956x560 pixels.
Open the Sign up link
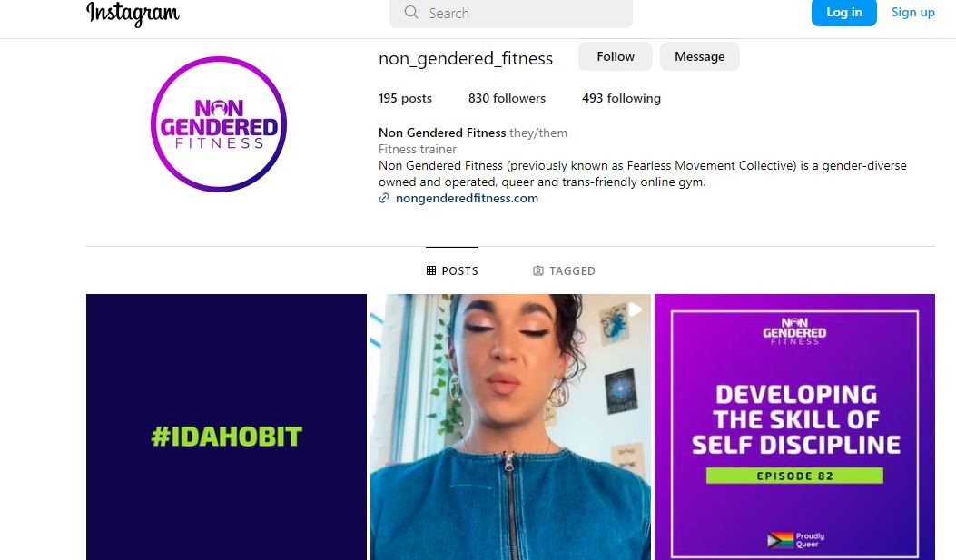tap(912, 12)
